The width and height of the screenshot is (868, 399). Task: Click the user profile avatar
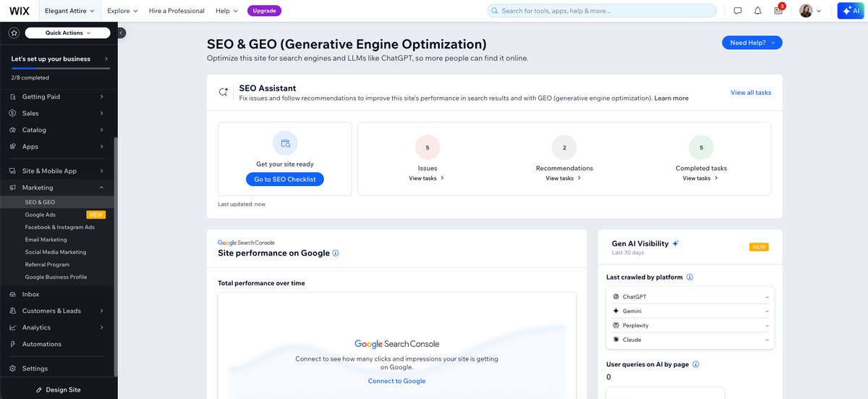[x=806, y=11]
